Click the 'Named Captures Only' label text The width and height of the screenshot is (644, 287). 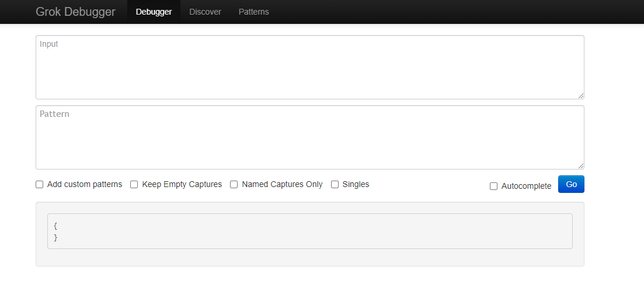[282, 184]
